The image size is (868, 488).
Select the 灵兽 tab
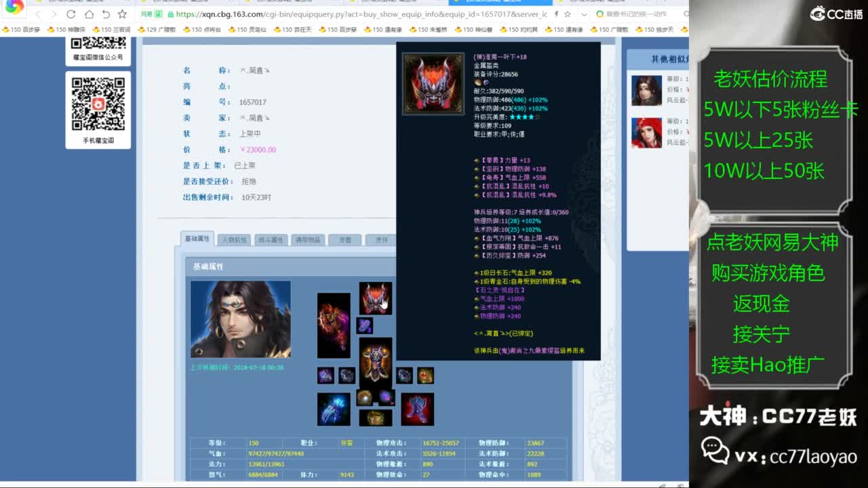point(344,240)
